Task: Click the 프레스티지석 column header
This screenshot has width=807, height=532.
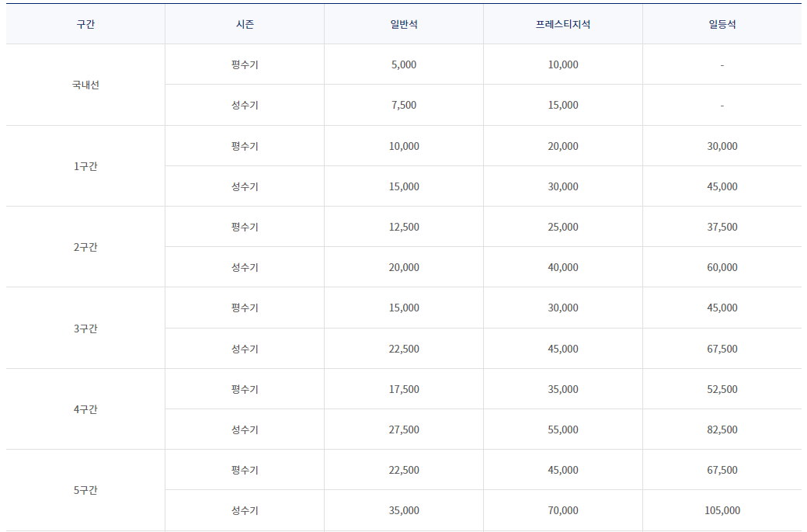Action: click(x=562, y=24)
